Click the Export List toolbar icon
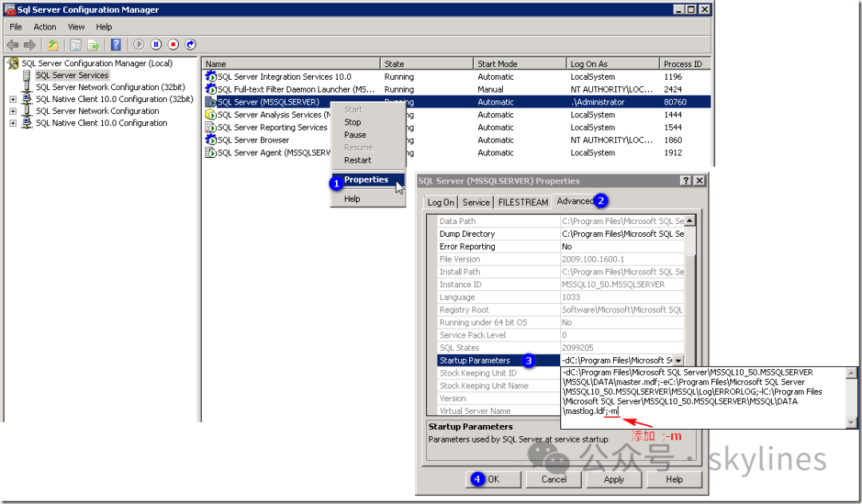This screenshot has width=862, height=504. (x=93, y=45)
